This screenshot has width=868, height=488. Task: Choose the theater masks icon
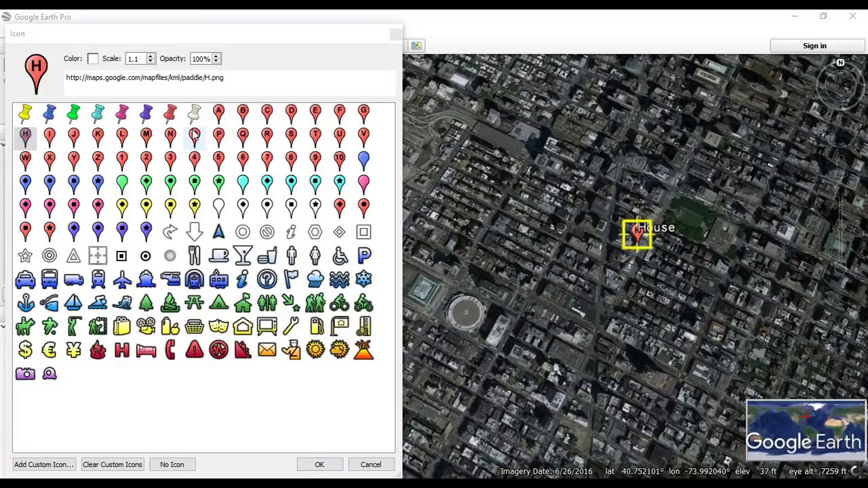(x=218, y=327)
